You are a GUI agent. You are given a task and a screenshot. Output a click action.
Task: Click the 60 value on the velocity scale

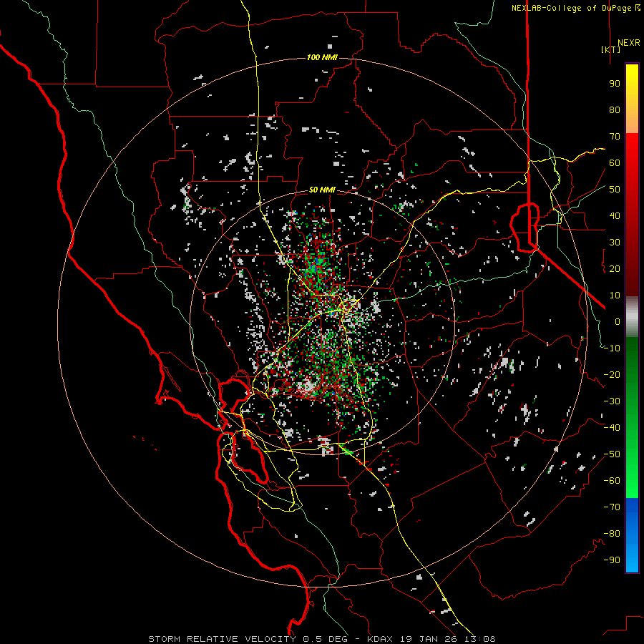point(615,162)
